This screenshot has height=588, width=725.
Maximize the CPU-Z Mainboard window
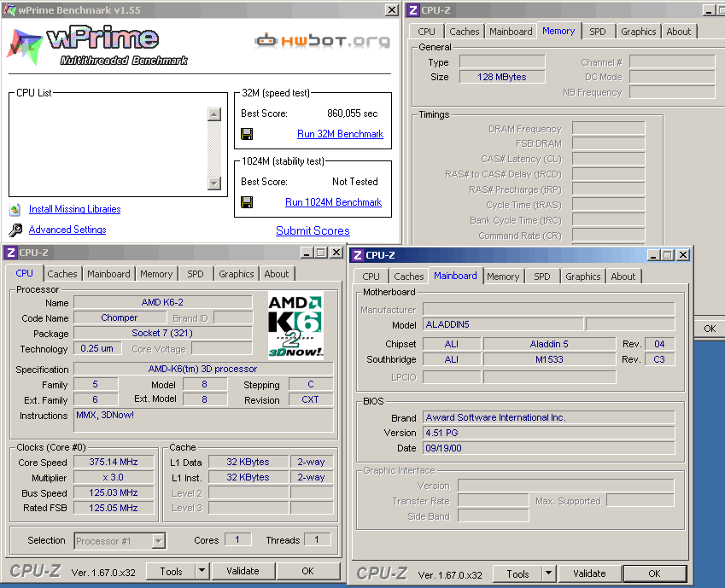(x=668, y=254)
